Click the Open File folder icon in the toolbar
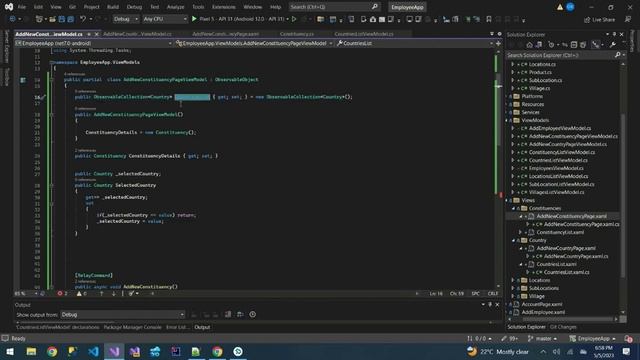Image resolution: width=640 pixels, height=360 pixels. click(52, 19)
